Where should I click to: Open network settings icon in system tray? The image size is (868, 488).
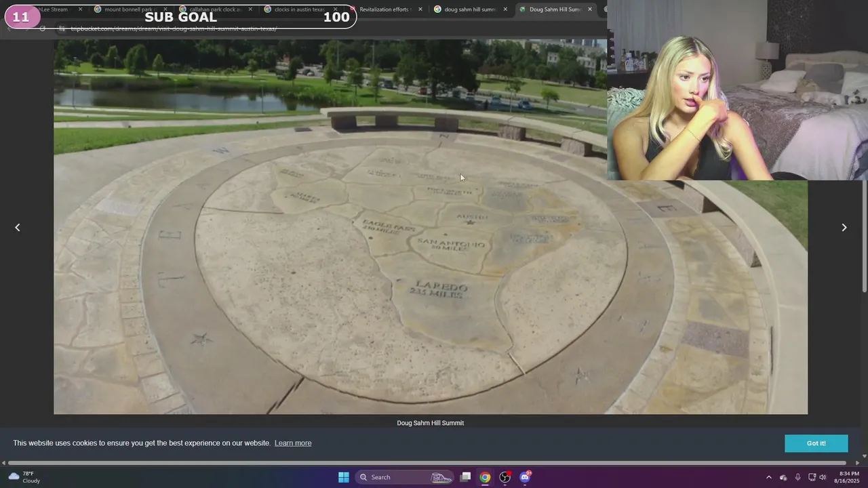tap(812, 477)
